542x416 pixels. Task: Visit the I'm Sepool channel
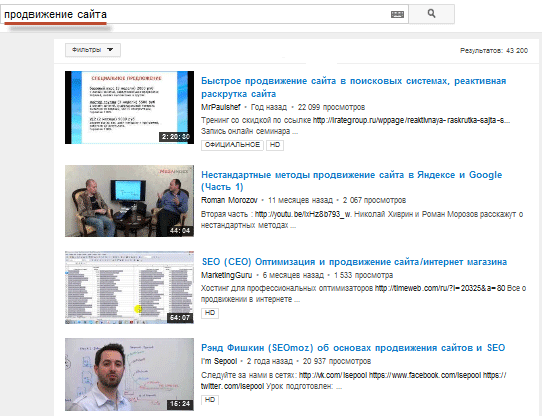[x=219, y=361]
